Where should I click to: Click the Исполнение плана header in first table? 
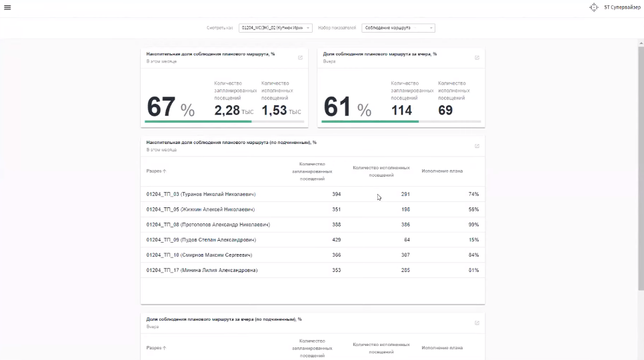(442, 171)
